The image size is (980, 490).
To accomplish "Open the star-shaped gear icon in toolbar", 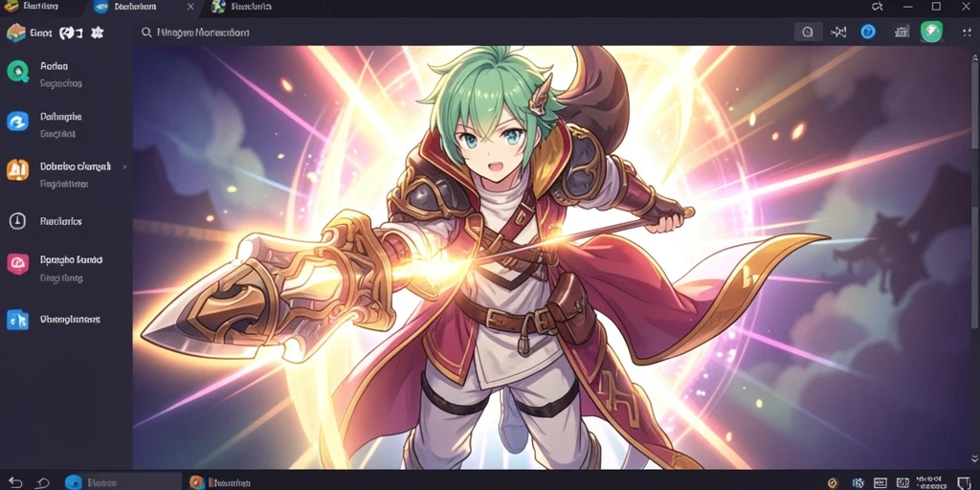I will [97, 33].
